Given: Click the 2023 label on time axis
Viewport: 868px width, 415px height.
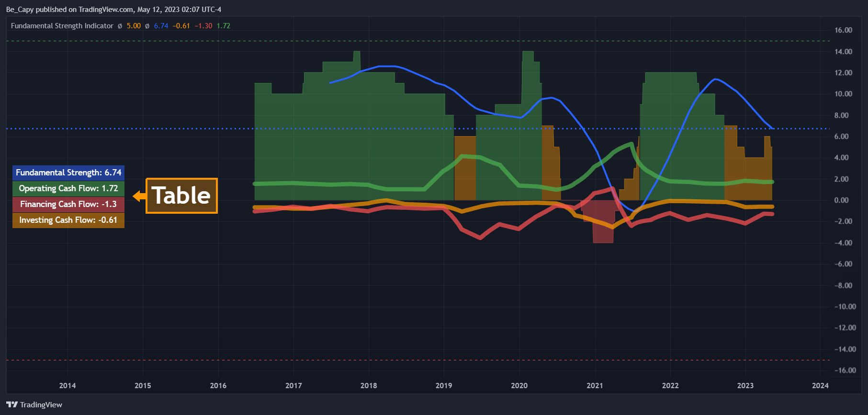Looking at the screenshot, I should click(745, 385).
